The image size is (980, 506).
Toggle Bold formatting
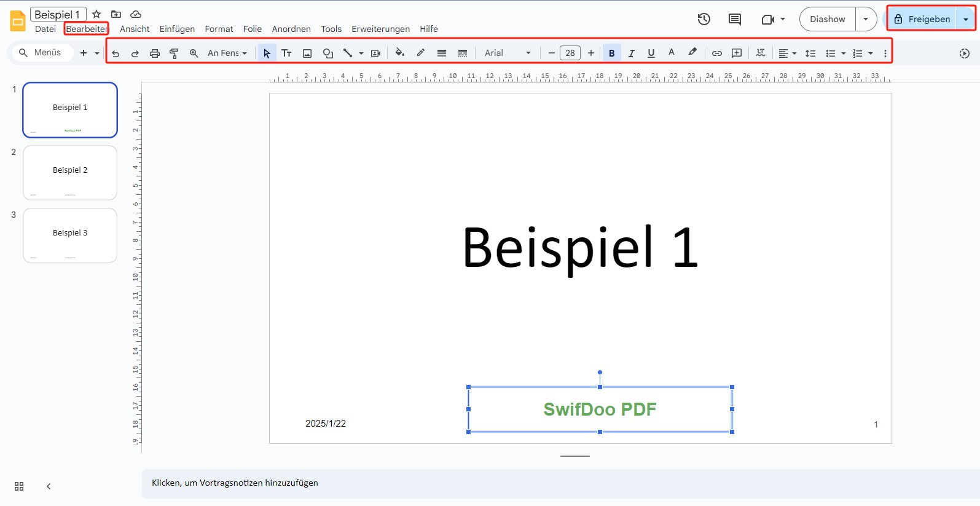click(612, 53)
